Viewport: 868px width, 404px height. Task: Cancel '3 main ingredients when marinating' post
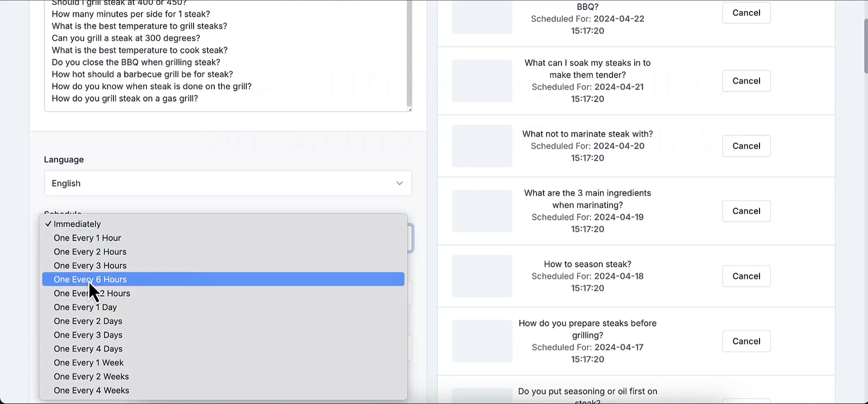point(746,211)
